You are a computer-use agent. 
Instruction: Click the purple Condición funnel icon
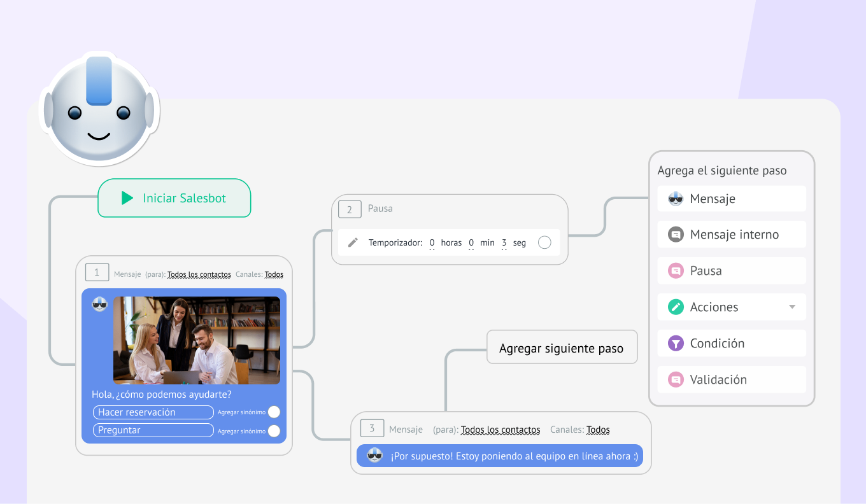tap(676, 344)
